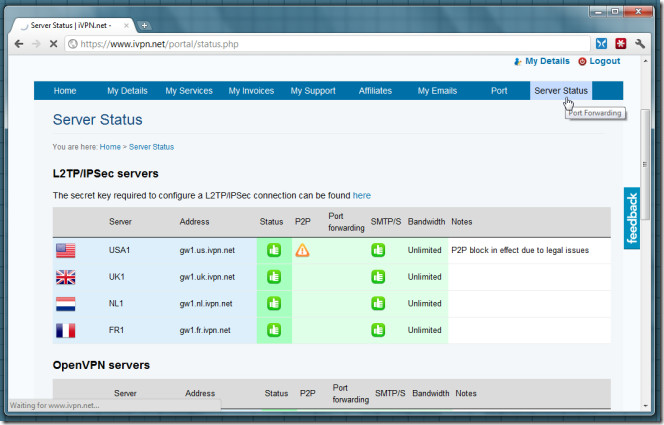
Task: Click the NL1 server name
Action: coord(116,304)
